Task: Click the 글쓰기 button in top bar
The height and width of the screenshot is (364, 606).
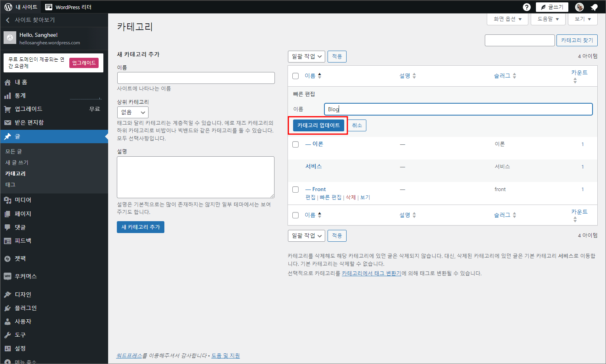Action: coord(552,7)
